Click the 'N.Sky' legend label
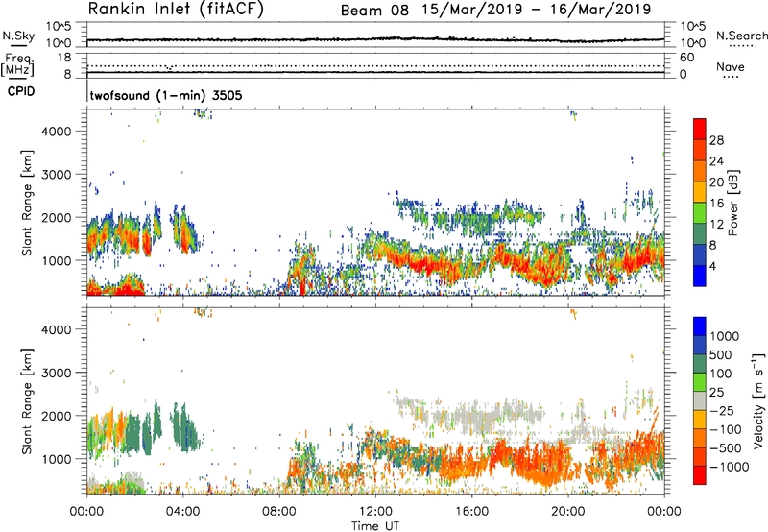This screenshot has height=532, width=768. click(18, 36)
